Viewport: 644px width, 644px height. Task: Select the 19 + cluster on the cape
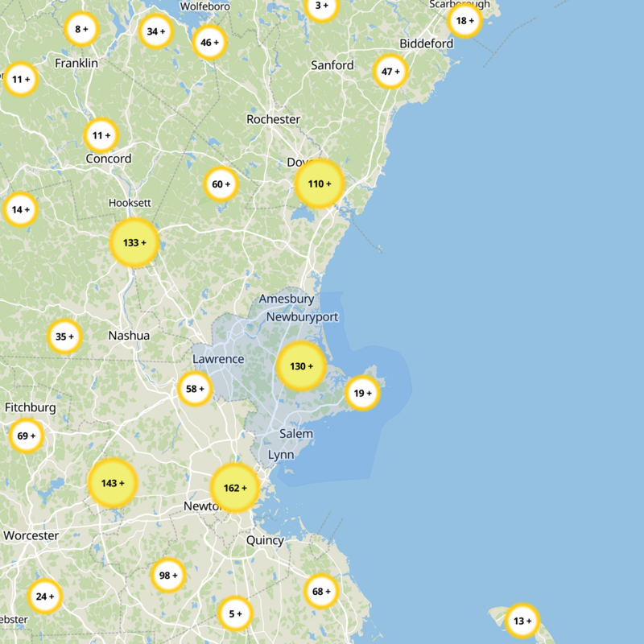(x=363, y=393)
